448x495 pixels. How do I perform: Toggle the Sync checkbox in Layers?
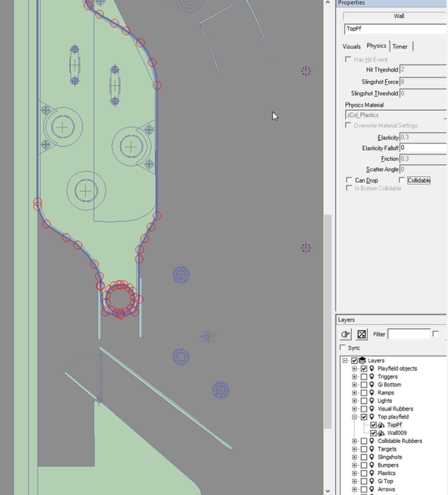[x=342, y=347]
